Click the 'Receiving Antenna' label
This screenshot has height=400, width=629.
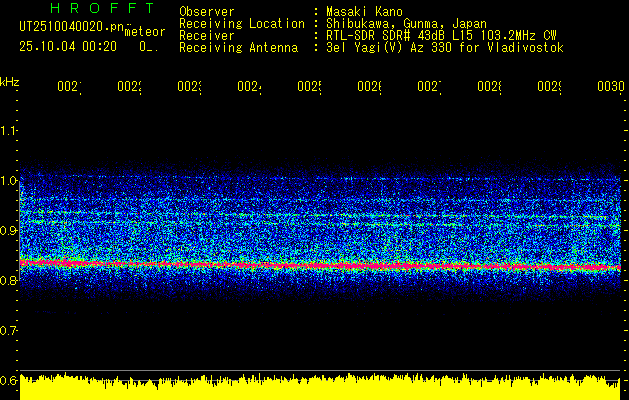pyautogui.click(x=239, y=48)
